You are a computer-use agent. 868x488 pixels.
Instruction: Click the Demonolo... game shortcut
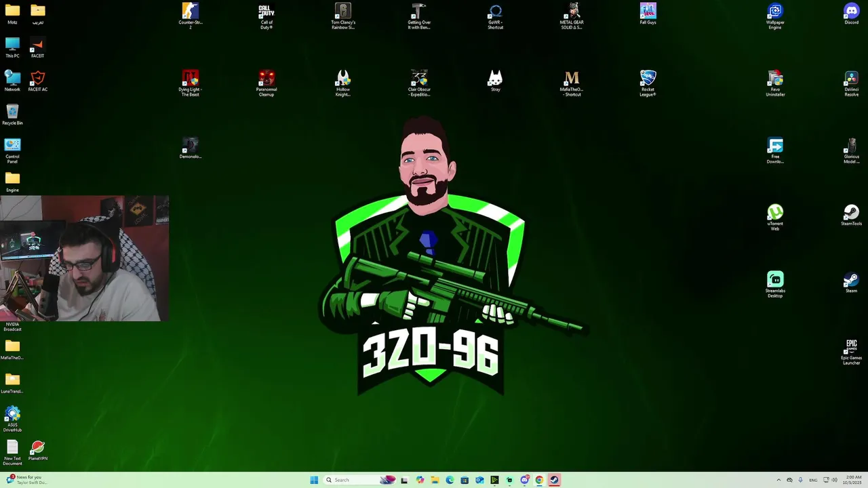[191, 148]
